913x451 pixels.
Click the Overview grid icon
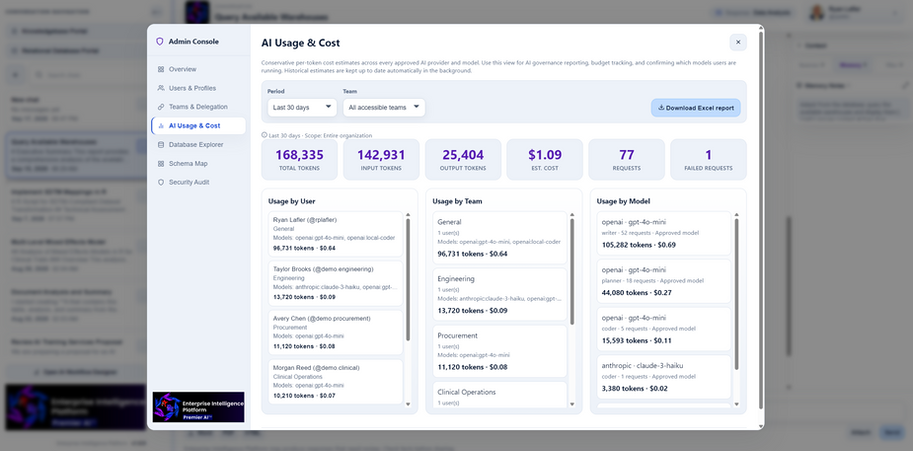pyautogui.click(x=161, y=69)
